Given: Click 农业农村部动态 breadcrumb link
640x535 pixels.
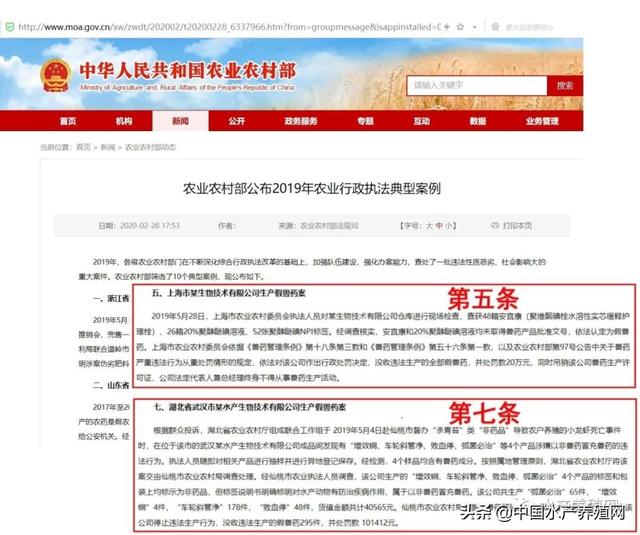Looking at the screenshot, I should pos(150,147).
